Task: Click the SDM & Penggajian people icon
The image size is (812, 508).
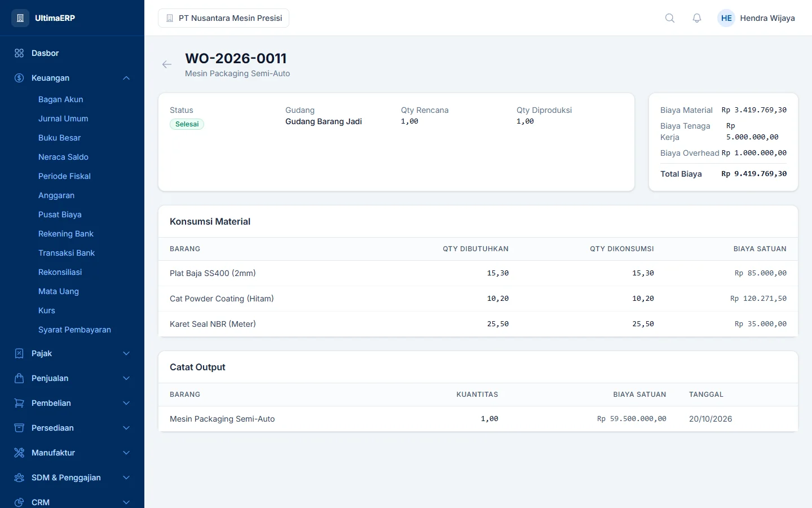Action: click(x=19, y=478)
